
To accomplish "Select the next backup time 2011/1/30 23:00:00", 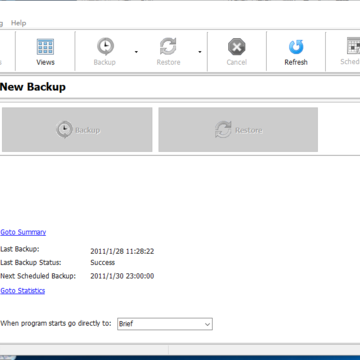I will point(122,276).
